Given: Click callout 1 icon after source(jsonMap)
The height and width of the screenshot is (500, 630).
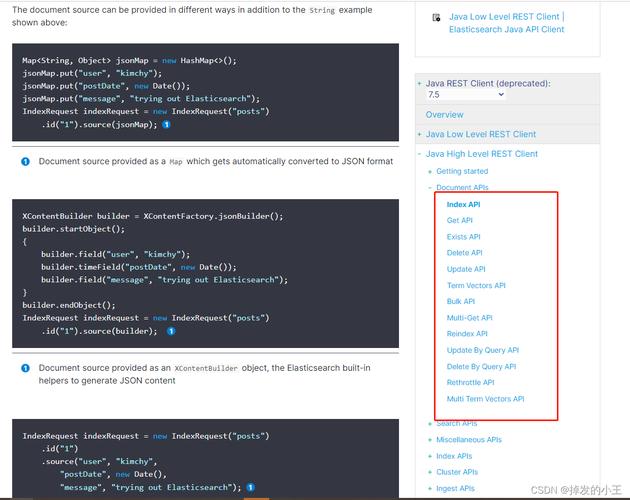Looking at the screenshot, I should (166, 125).
